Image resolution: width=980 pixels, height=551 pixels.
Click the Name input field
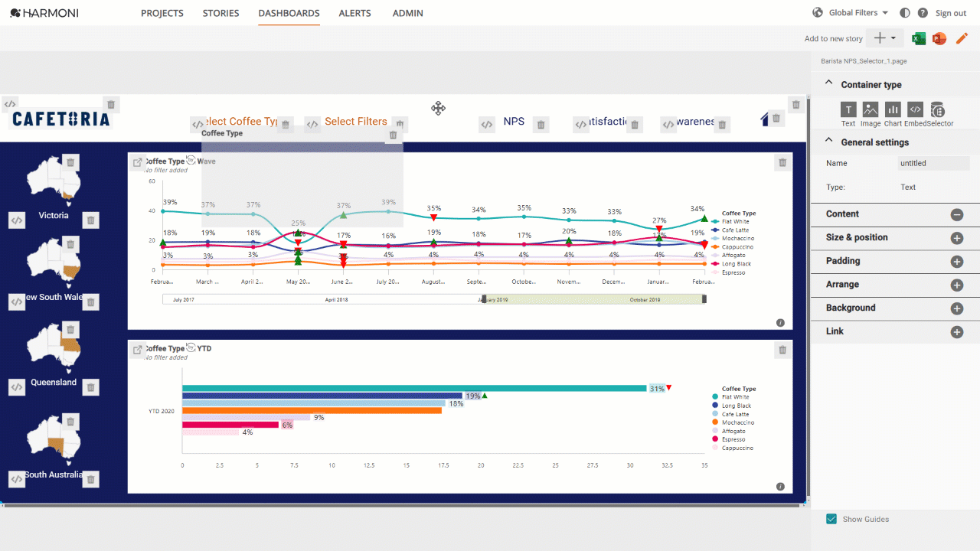pyautogui.click(x=933, y=163)
